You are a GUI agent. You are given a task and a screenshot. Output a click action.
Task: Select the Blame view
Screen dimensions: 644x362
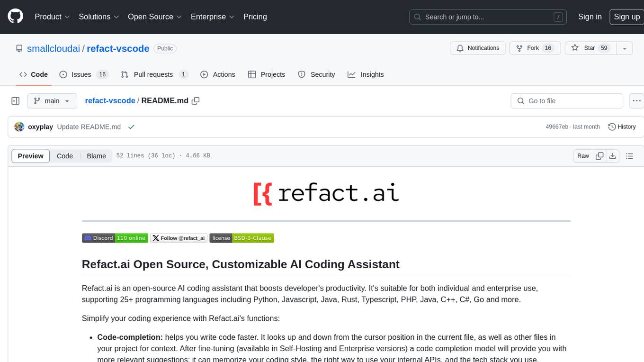coord(97,156)
